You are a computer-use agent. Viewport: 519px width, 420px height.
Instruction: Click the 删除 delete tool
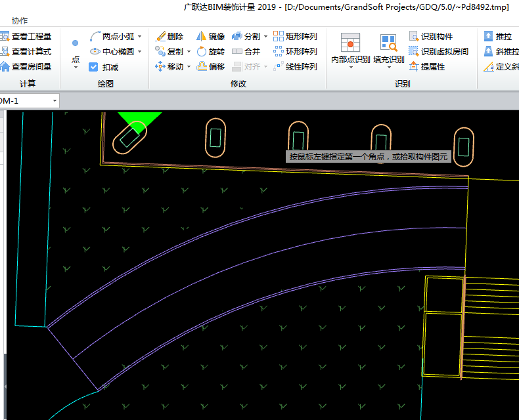coord(169,36)
